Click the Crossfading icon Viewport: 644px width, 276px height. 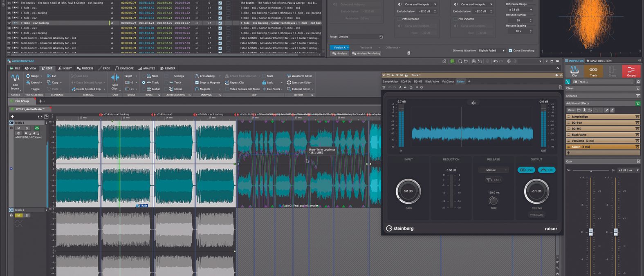click(197, 76)
